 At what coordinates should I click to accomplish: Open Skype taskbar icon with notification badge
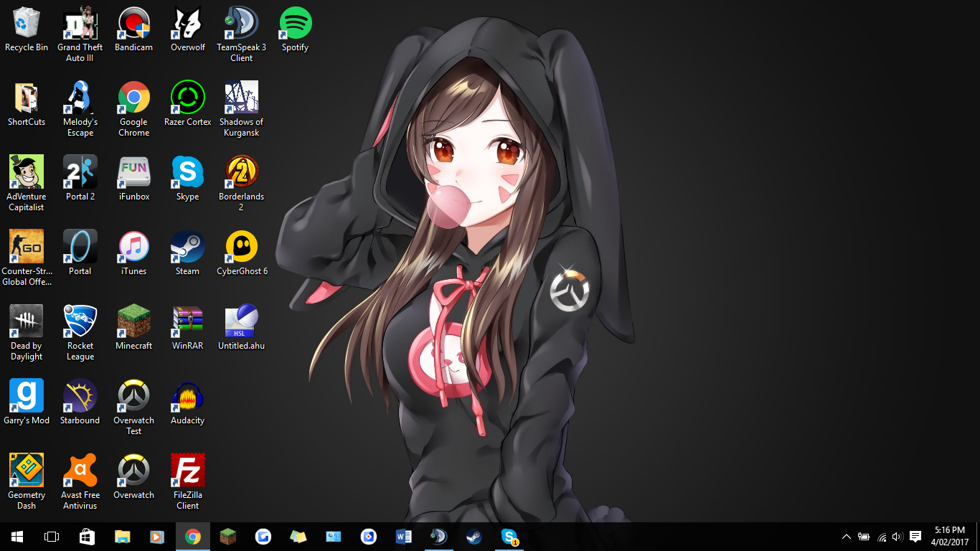pos(509,537)
